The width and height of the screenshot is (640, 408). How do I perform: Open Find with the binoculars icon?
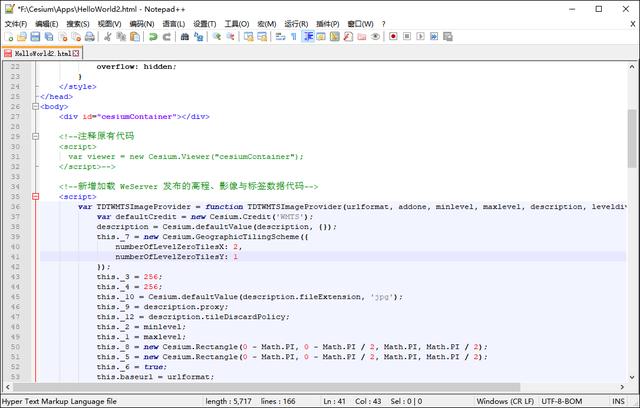click(x=184, y=37)
